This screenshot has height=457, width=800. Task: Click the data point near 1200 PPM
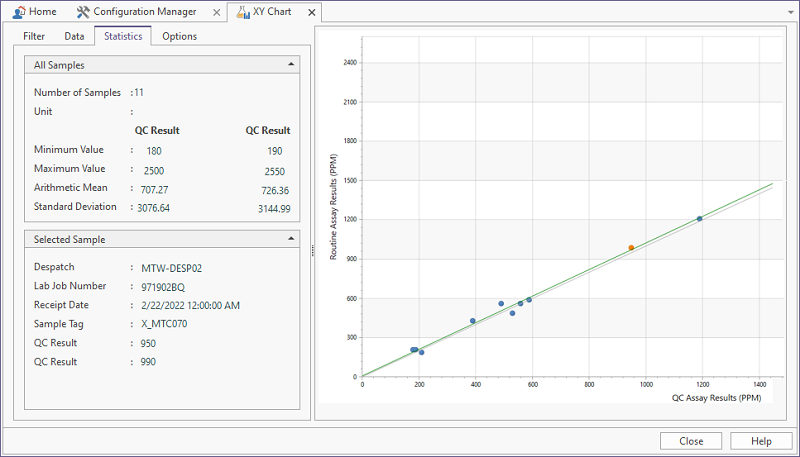pyautogui.click(x=699, y=218)
